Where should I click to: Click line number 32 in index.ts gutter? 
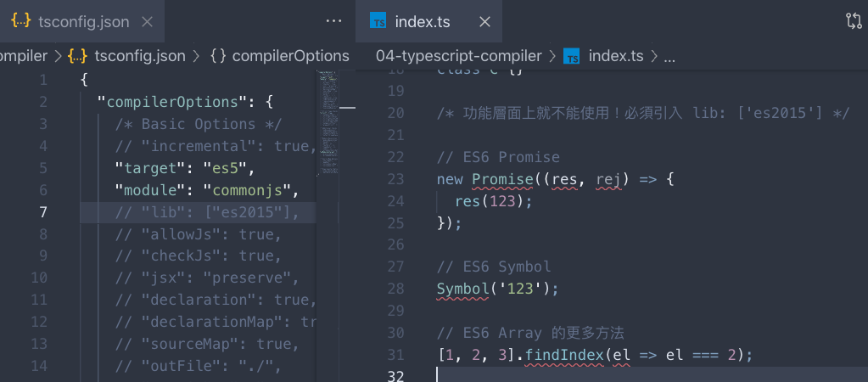click(396, 376)
